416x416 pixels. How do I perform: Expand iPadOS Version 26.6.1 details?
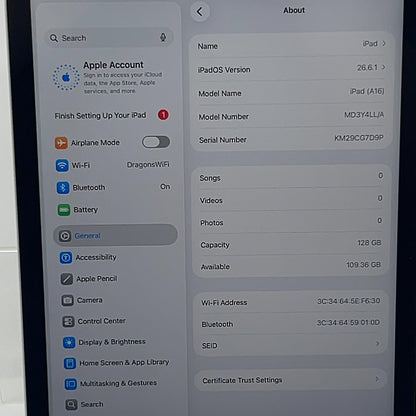[x=290, y=68]
